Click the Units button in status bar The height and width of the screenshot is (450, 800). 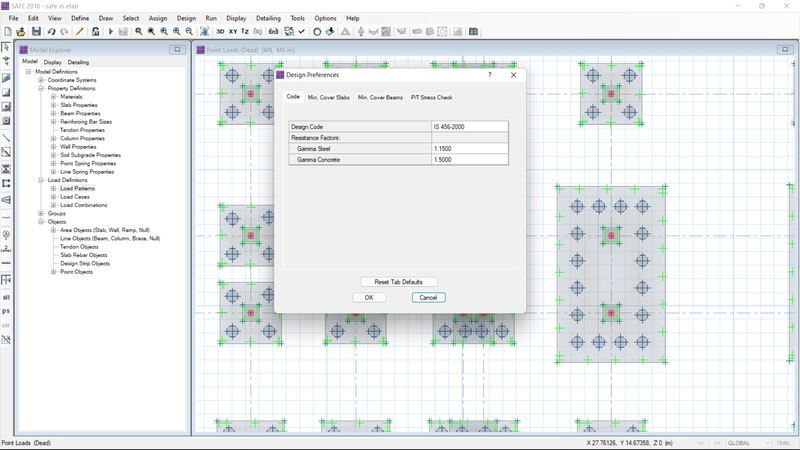coord(783,443)
